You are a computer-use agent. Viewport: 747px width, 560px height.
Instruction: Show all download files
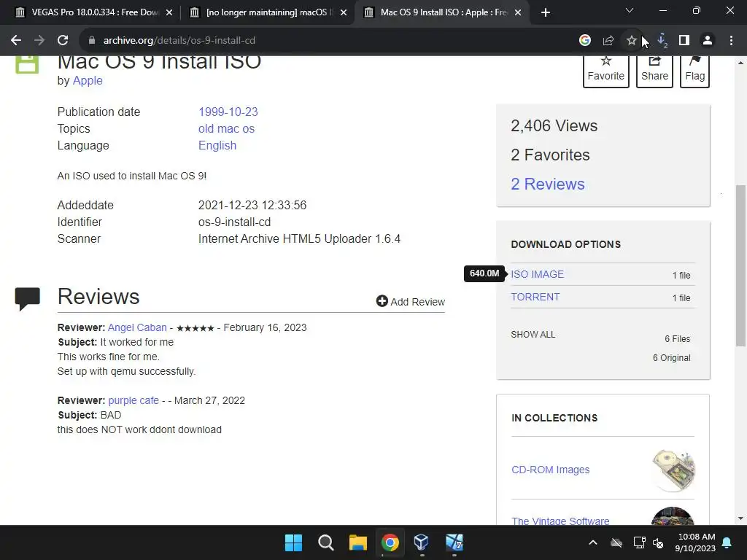(x=533, y=334)
